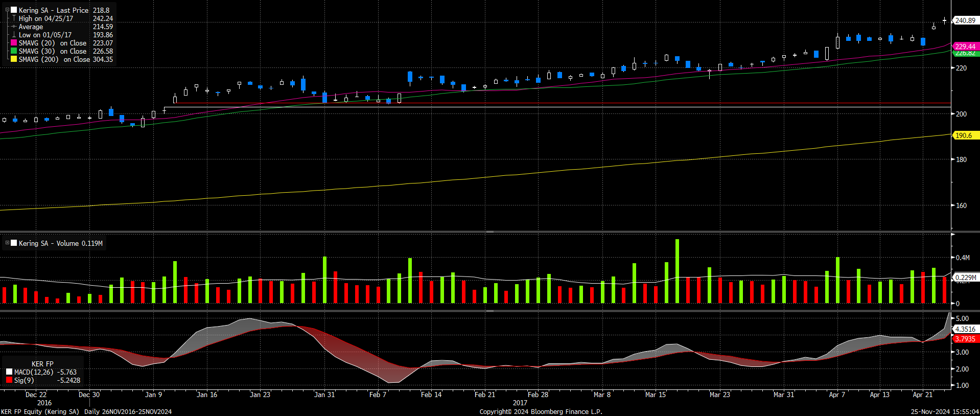Select the 'Kering SA - Last Price' legend row
The image size is (980, 416).
click(x=62, y=10)
